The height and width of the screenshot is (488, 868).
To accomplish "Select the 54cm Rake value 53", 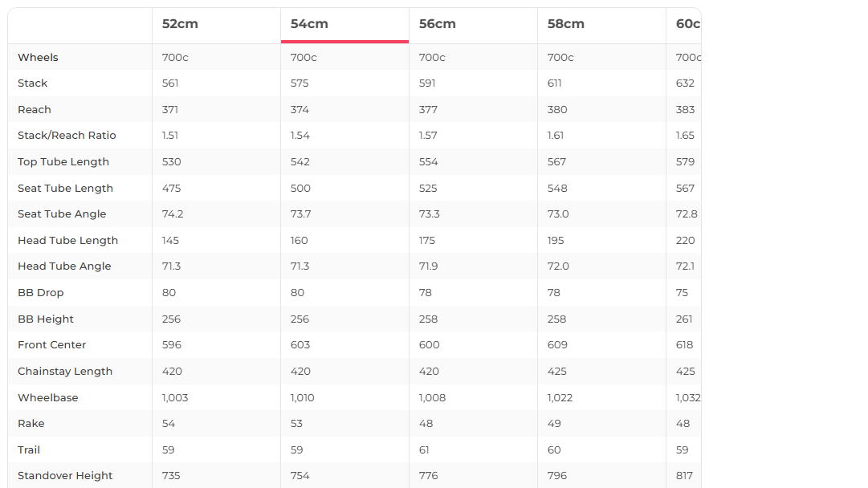I will 297,424.
